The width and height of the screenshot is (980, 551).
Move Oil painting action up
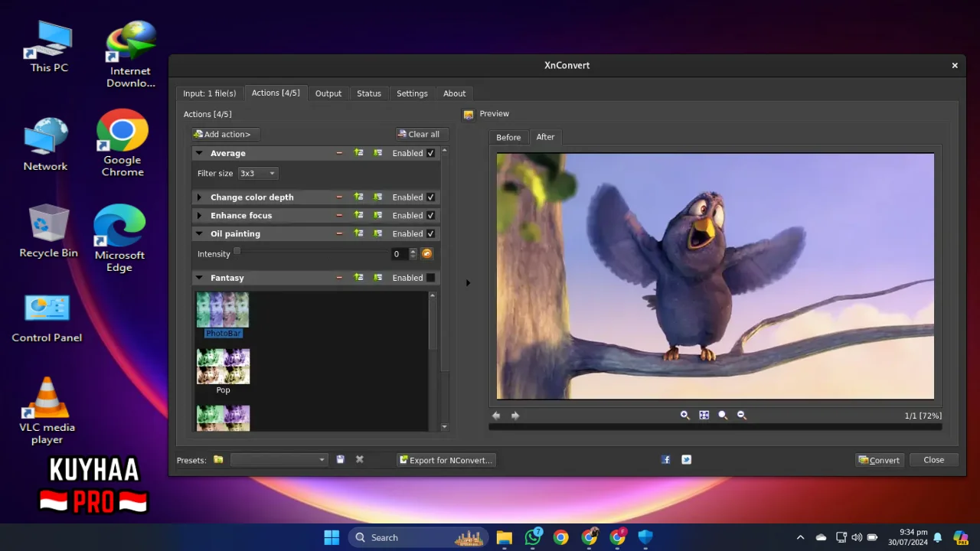358,233
